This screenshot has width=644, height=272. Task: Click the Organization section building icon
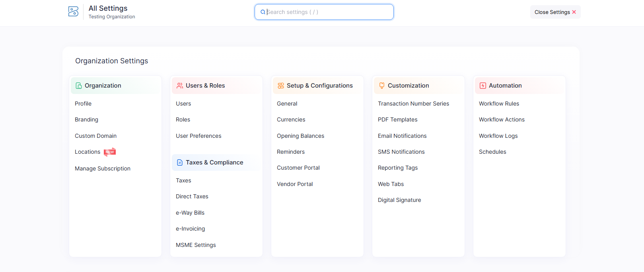79,86
